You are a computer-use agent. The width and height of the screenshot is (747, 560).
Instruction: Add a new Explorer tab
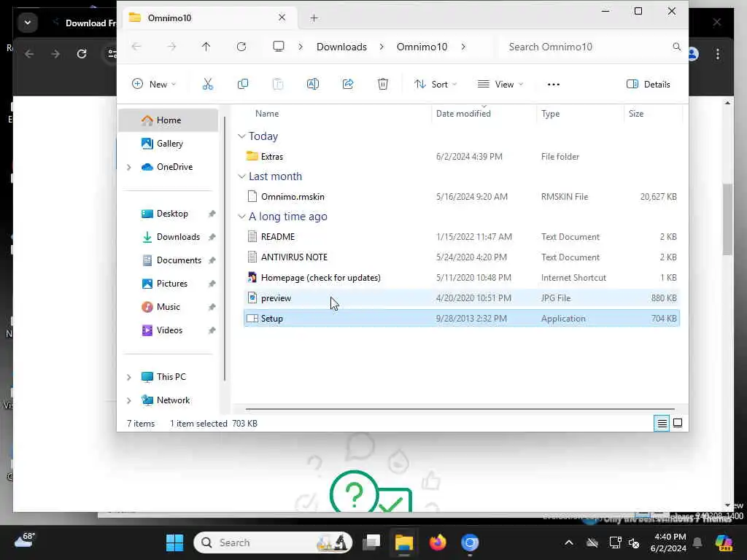[314, 18]
